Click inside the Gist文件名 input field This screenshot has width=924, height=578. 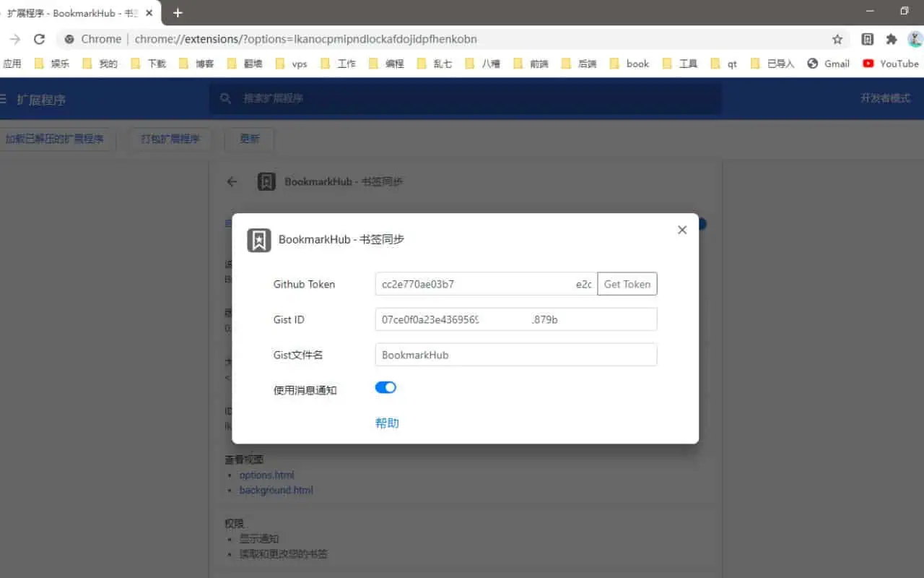(515, 355)
